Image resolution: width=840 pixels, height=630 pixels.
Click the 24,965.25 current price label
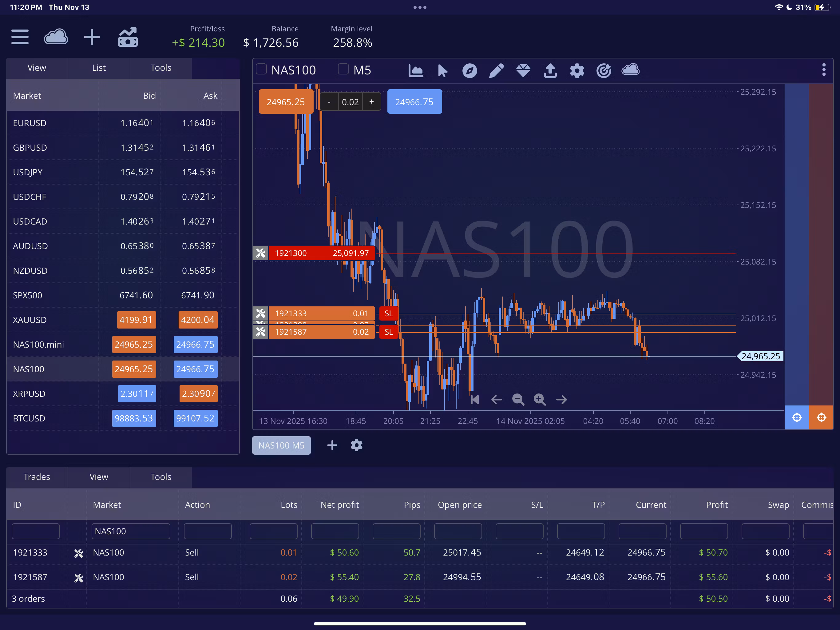pyautogui.click(x=760, y=357)
